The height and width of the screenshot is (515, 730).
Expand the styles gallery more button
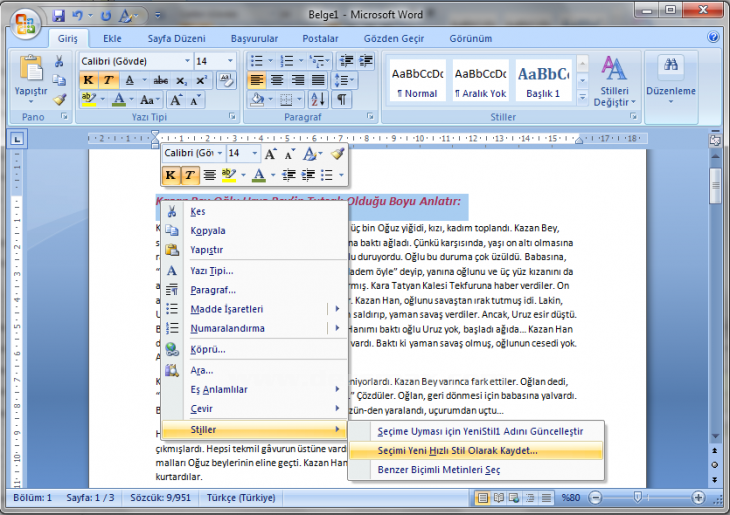coord(582,97)
